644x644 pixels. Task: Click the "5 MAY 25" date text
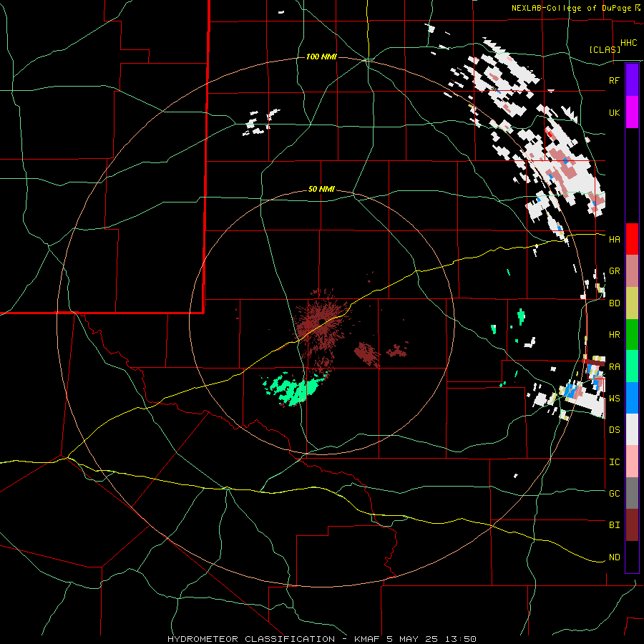(412, 639)
